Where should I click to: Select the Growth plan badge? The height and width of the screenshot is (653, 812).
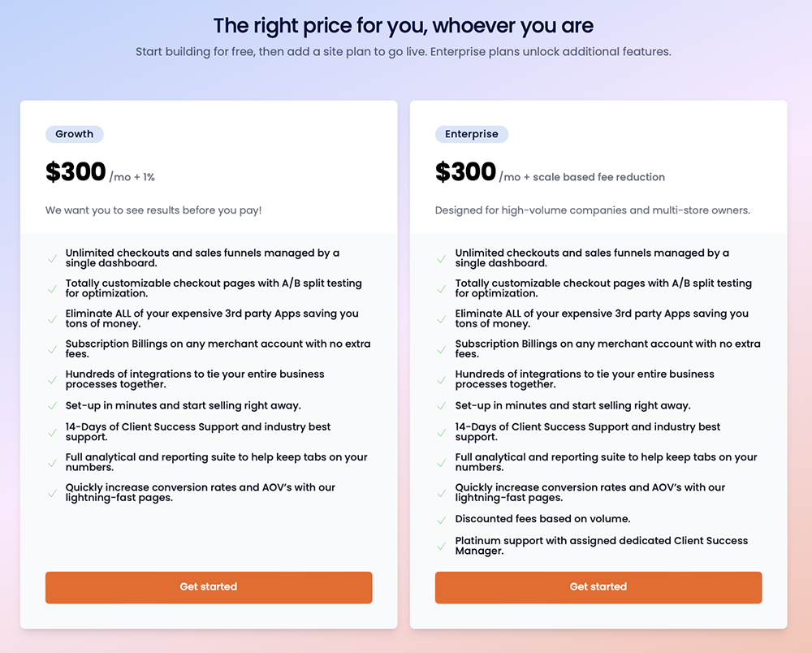(x=75, y=134)
